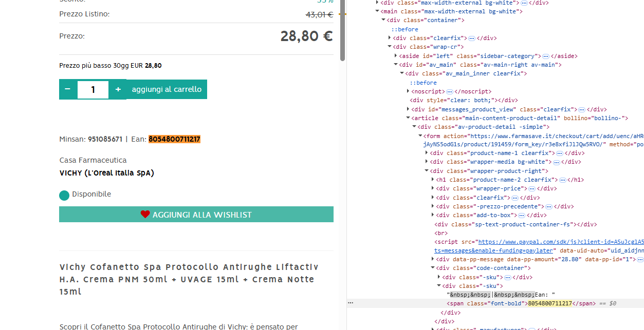Click 'aggiungi al carrello' button
This screenshot has height=330, width=644.
(x=167, y=89)
